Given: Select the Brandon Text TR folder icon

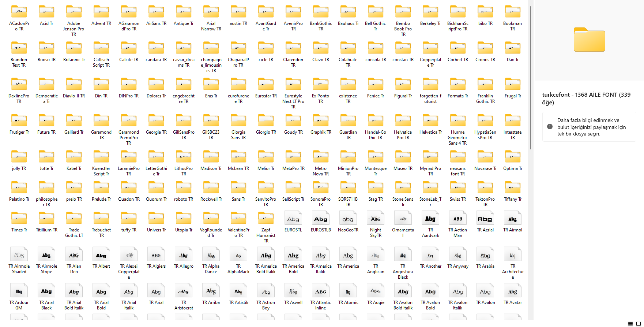Looking at the screenshot, I should (19, 48).
